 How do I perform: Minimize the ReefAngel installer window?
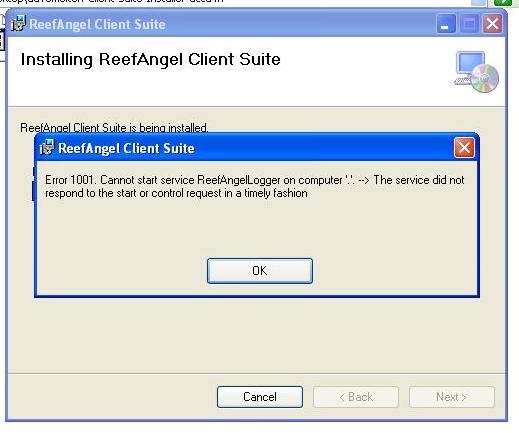(445, 24)
